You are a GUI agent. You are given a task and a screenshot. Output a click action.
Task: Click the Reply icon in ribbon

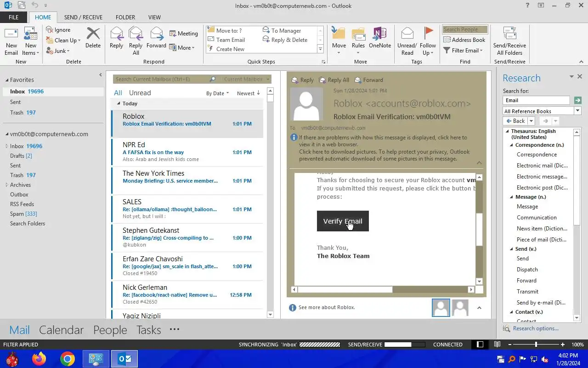click(x=116, y=34)
